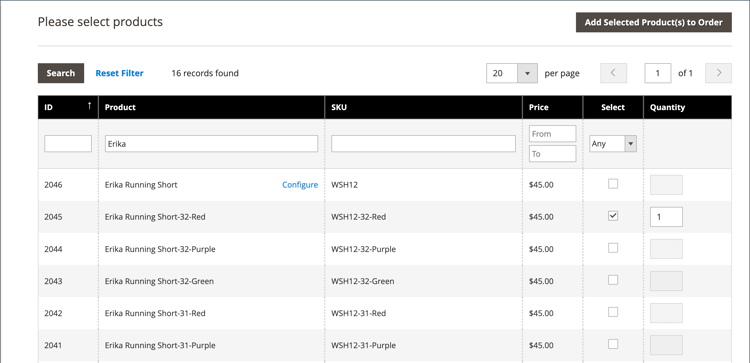Open Configure for Erika Running Short
Screen dimensions: 750x363
(x=300, y=185)
